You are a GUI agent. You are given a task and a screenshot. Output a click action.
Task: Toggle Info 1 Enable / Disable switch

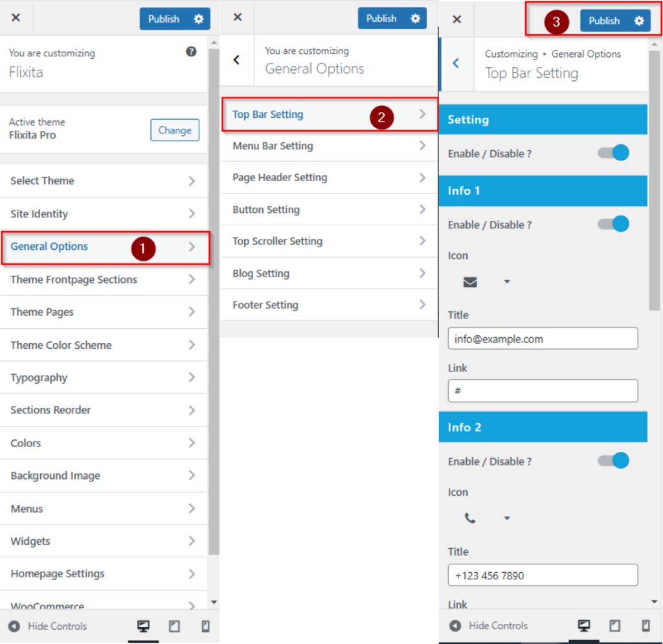614,224
